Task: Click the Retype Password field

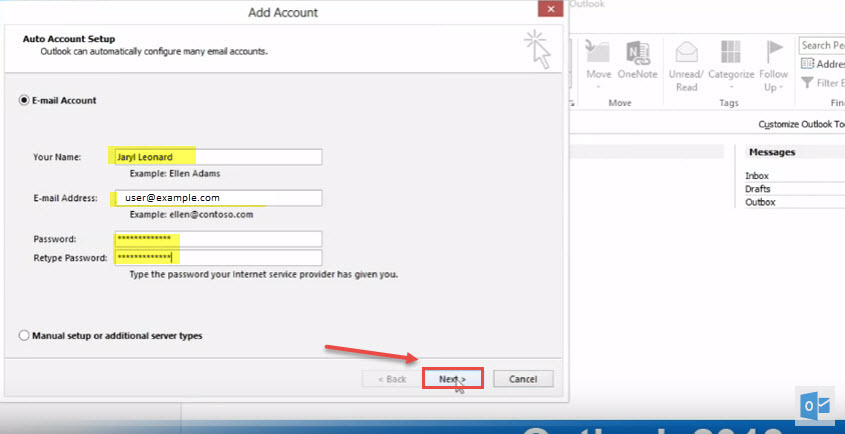Action: (x=218, y=257)
